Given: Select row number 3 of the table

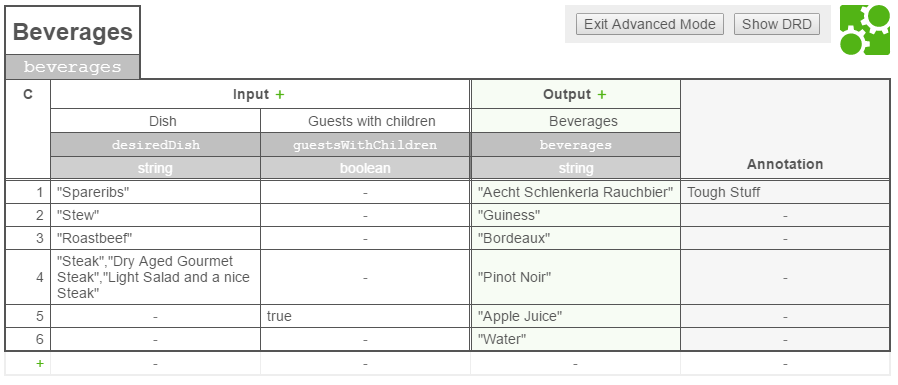Looking at the screenshot, I should click(x=28, y=238).
